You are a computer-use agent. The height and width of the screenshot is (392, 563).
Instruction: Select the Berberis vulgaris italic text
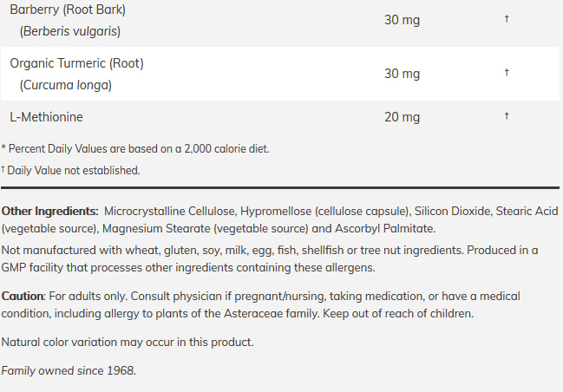pos(70,31)
